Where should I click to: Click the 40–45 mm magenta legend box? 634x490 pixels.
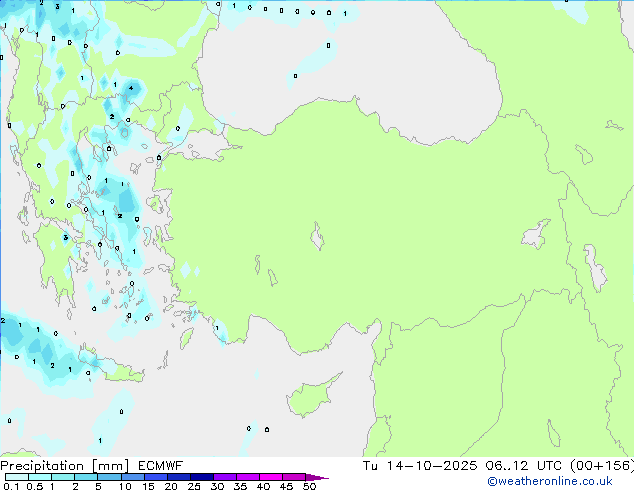(271, 477)
